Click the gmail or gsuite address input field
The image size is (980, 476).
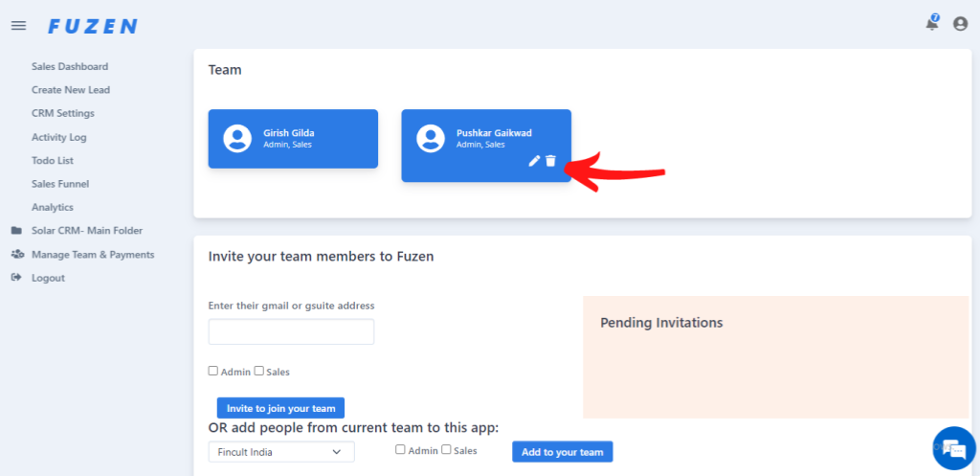(x=291, y=331)
